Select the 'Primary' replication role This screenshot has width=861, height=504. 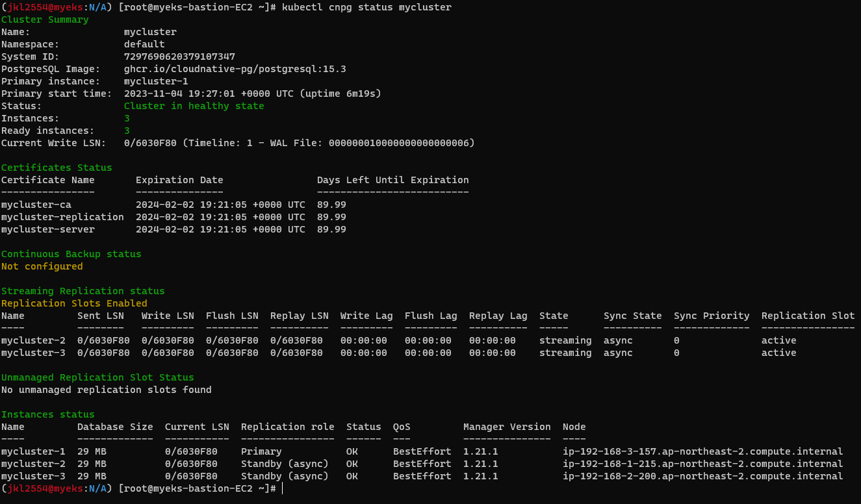pyautogui.click(x=261, y=451)
